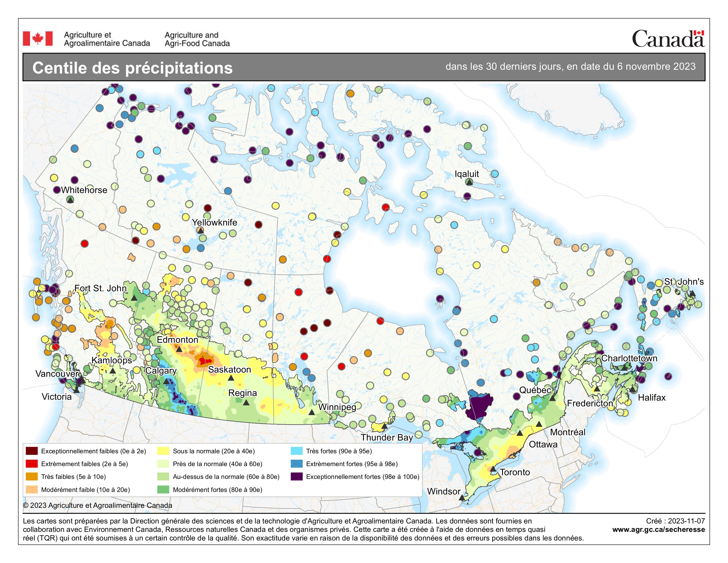728x563 pixels.
Task: Click the Montréal city triangle marker
Action: (x=539, y=424)
